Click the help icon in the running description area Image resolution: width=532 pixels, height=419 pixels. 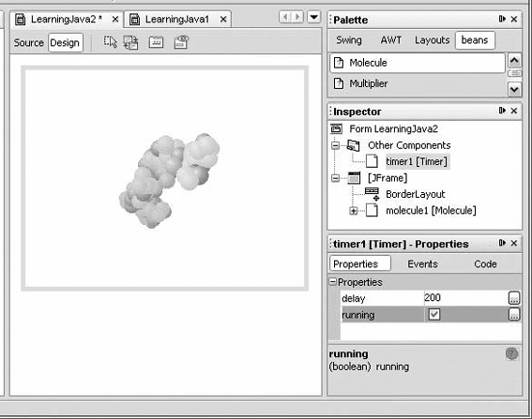(x=511, y=353)
